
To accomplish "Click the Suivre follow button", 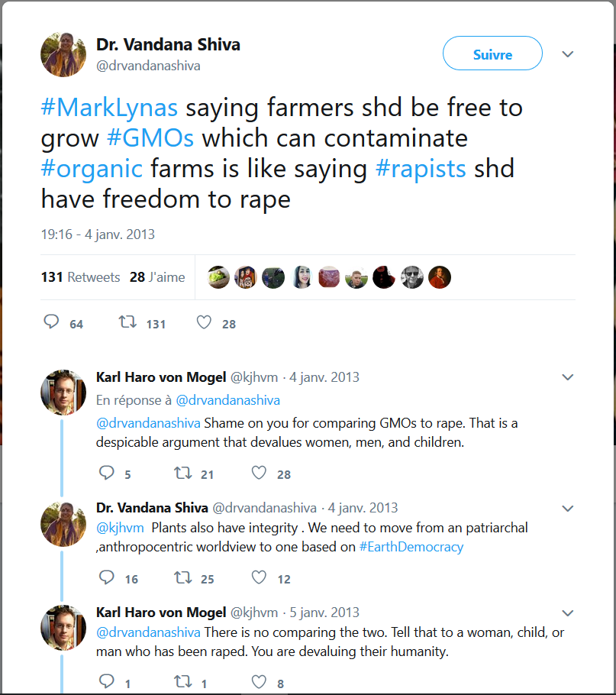I will pos(492,54).
